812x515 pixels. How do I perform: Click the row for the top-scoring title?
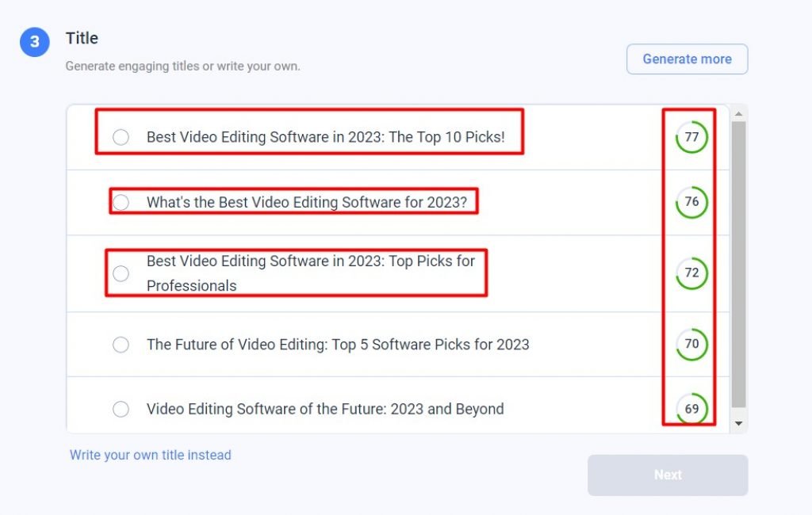point(357,136)
